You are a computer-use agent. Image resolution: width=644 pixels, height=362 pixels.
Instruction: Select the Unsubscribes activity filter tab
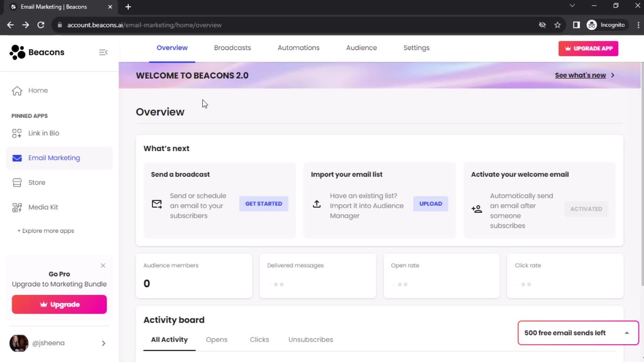pyautogui.click(x=311, y=340)
